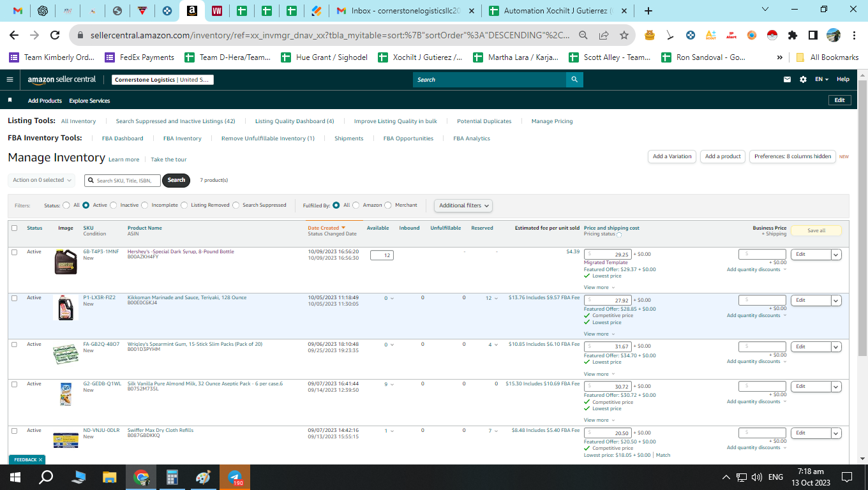
Task: Select the Inactive status radio button
Action: tap(114, 205)
